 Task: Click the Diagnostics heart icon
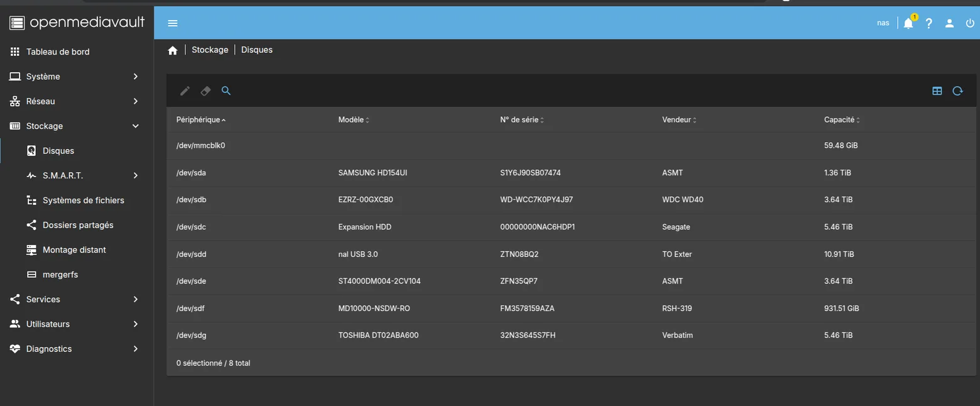click(15, 349)
